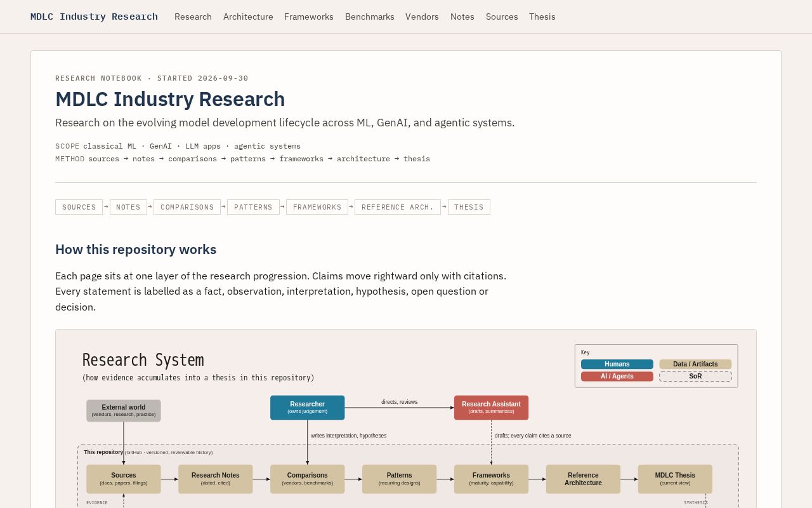
Task: Click the MDLC Thesis (current view) diagram node
Action: (x=675, y=479)
